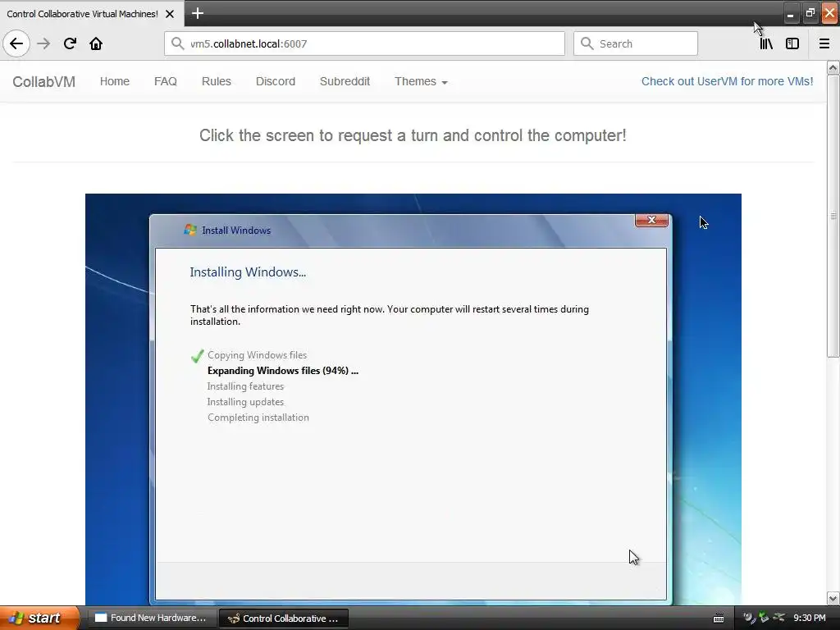Image resolution: width=840 pixels, height=630 pixels.
Task: Click the Expanding Windows files (94%) text
Action: point(283,371)
